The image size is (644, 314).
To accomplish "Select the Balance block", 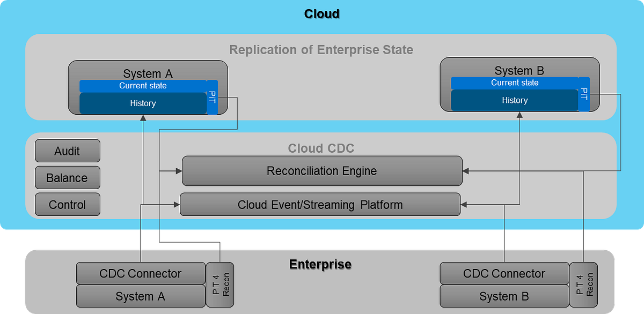I will point(67,177).
